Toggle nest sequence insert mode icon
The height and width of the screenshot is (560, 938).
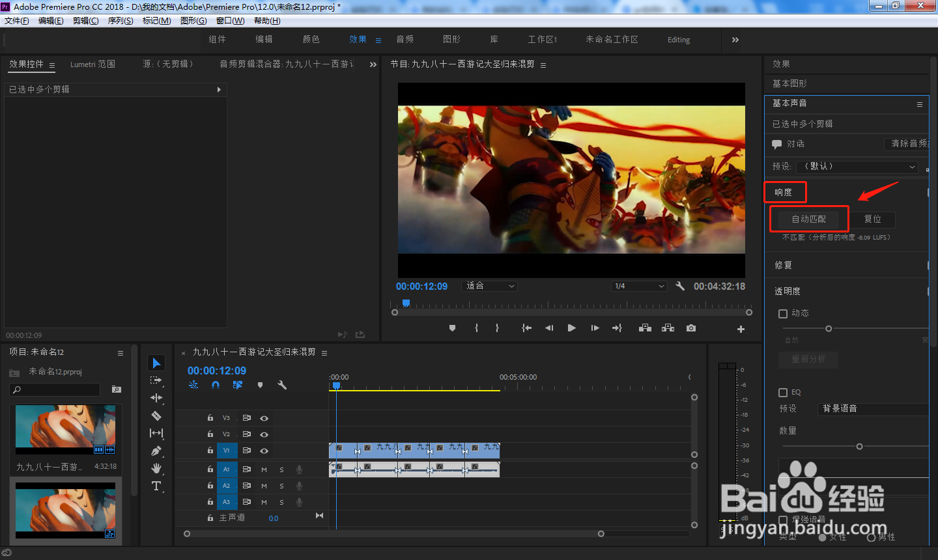coord(193,385)
